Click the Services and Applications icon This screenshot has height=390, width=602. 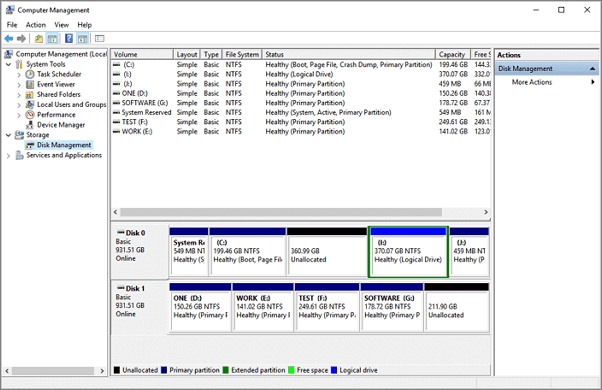click(x=19, y=155)
